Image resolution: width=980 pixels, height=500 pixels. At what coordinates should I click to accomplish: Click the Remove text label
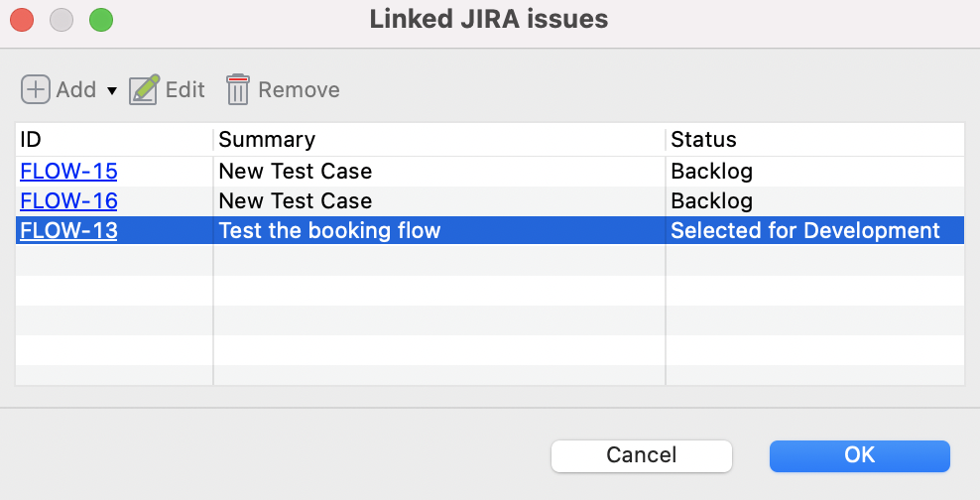pyautogui.click(x=299, y=90)
